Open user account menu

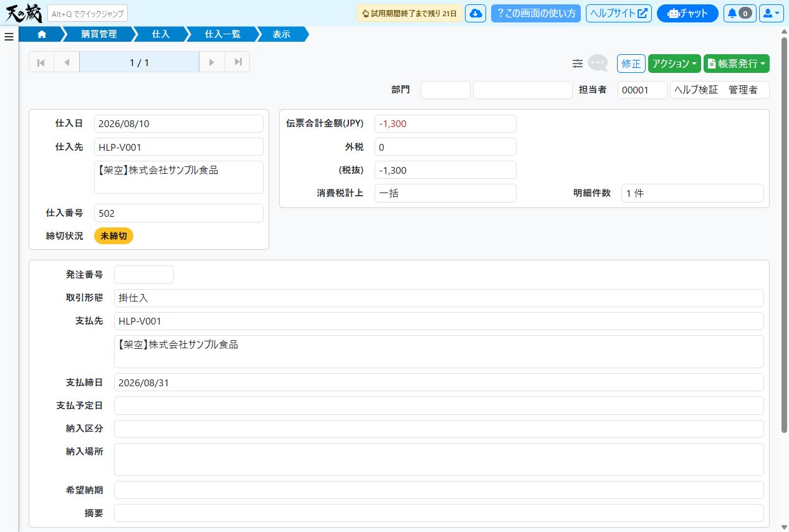771,13
